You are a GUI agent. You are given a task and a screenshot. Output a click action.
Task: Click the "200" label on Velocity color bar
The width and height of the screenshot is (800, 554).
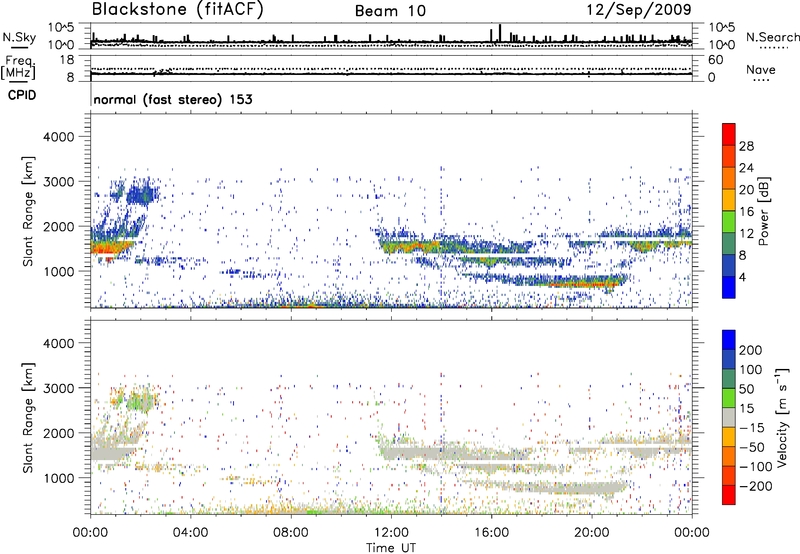pyautogui.click(x=751, y=350)
